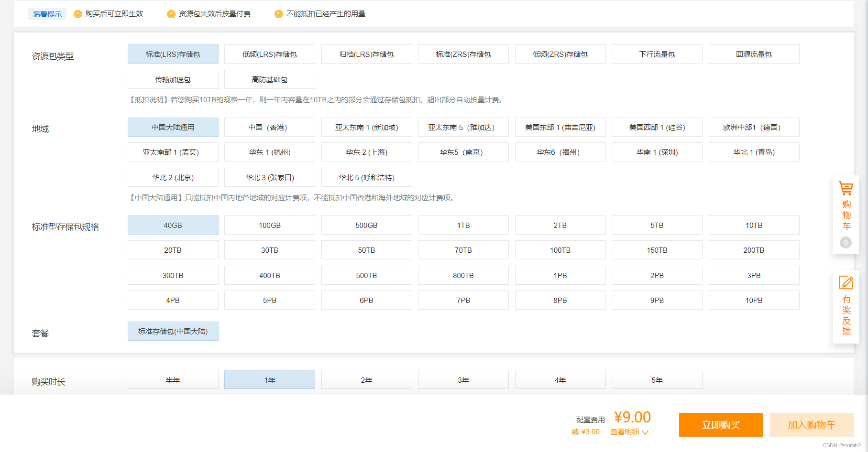Pick the 20TB storage size
868x452 pixels.
[173, 250]
